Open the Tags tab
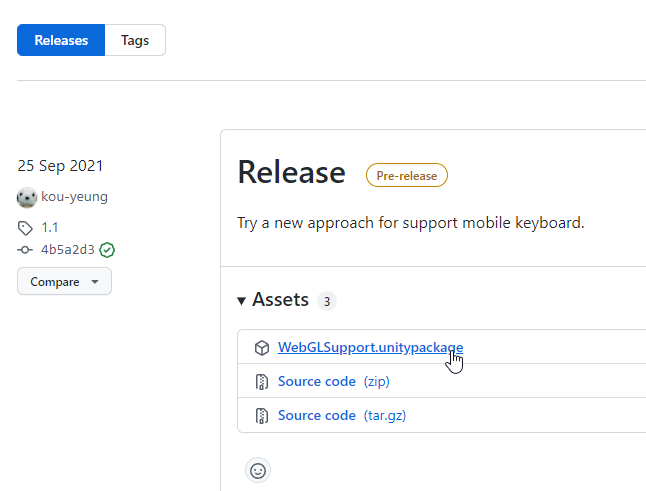The width and height of the screenshot is (646, 491). 135,40
